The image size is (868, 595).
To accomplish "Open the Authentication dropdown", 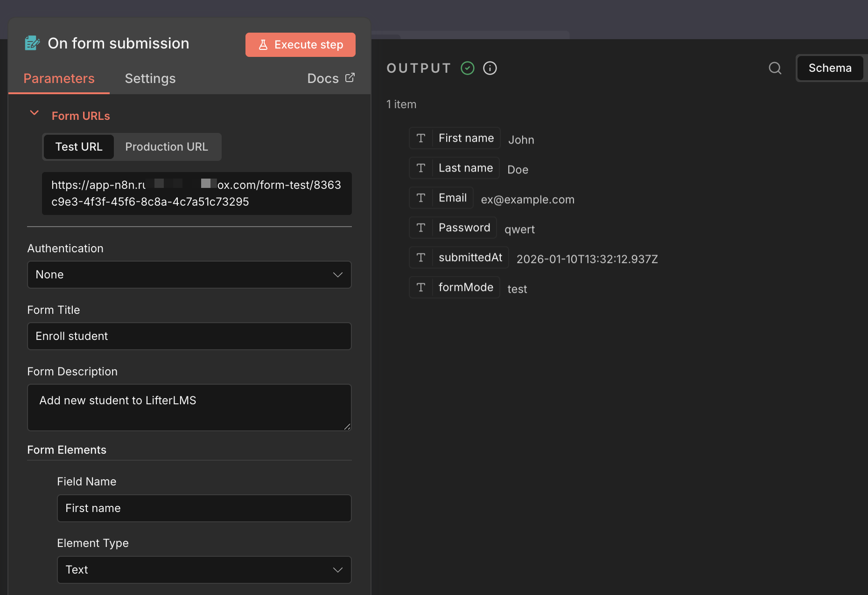I will point(189,275).
